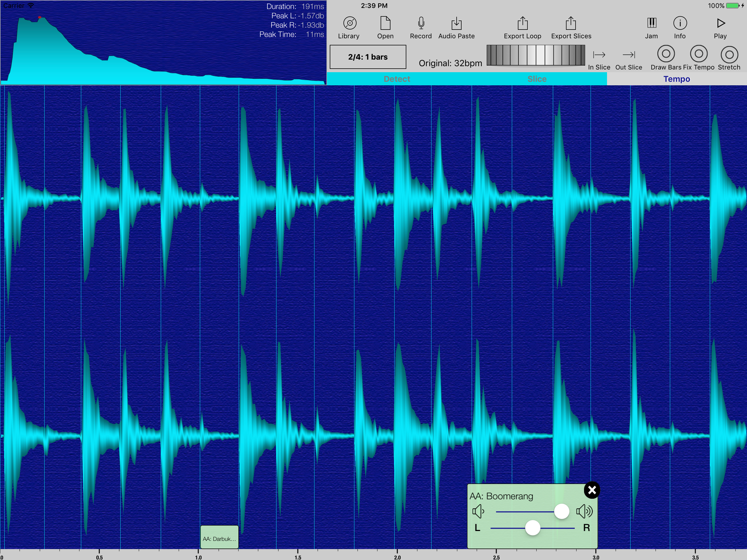Open Jam keyboard mode

pyautogui.click(x=651, y=23)
